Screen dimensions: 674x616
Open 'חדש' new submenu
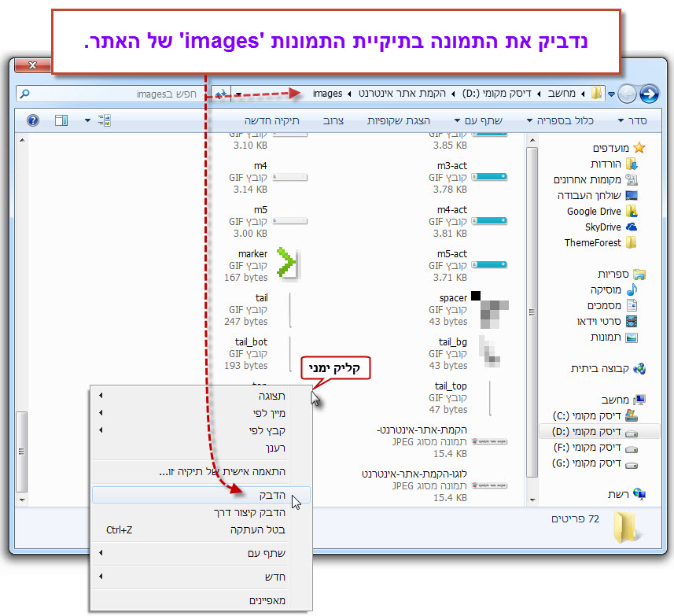(x=201, y=577)
